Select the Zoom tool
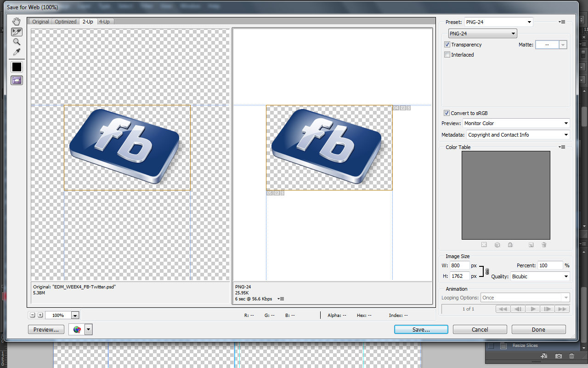Screen dimensions: 588x368 [17, 42]
